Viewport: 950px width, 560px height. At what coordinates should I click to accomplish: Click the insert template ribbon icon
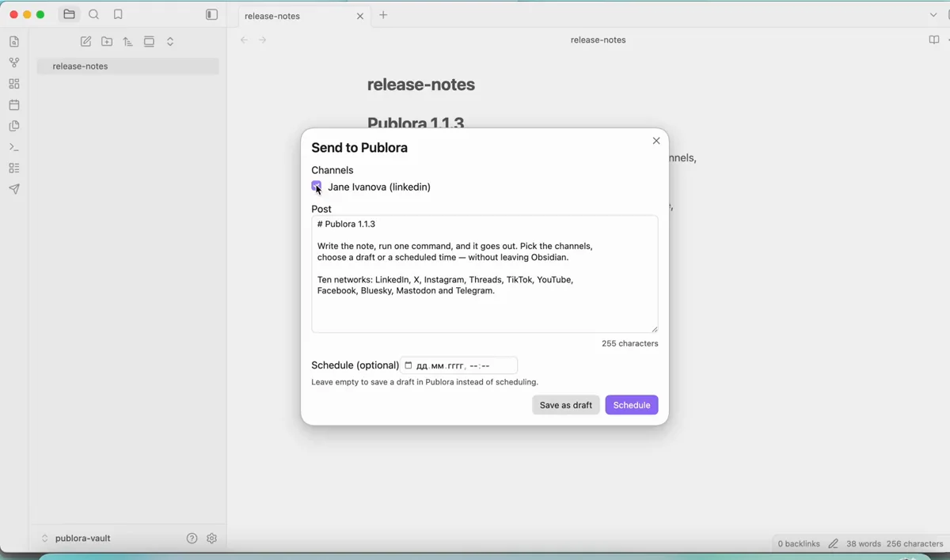[x=14, y=126]
